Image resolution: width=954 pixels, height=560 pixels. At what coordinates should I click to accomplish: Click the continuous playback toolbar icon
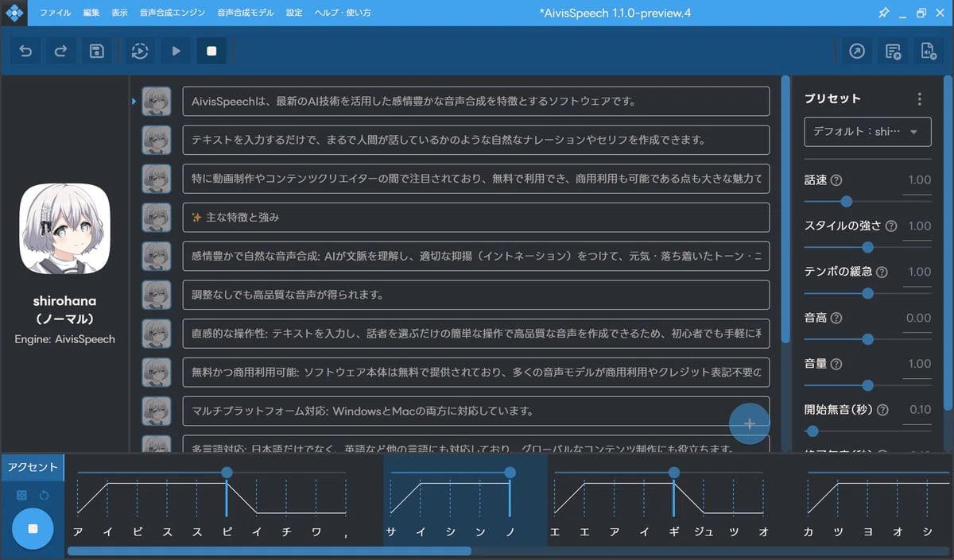[140, 51]
